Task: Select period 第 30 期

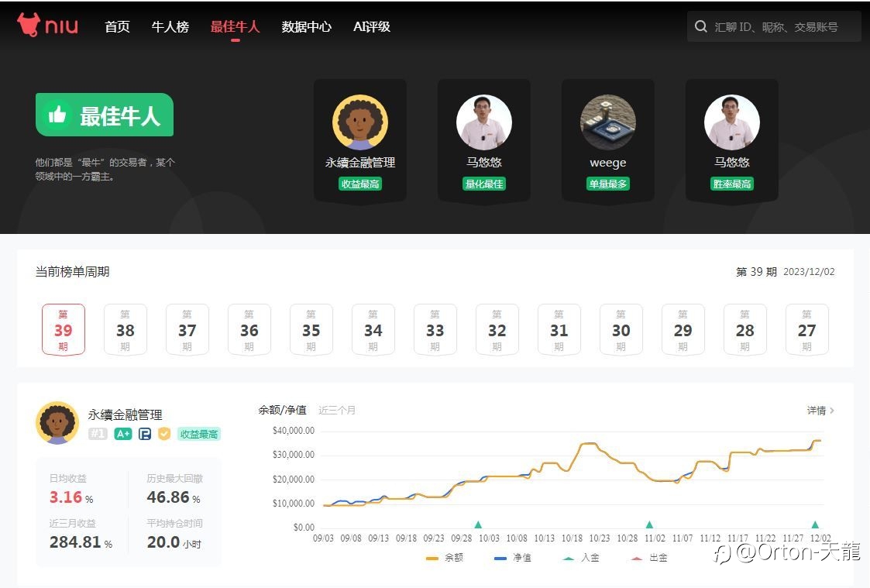Action: 621,329
